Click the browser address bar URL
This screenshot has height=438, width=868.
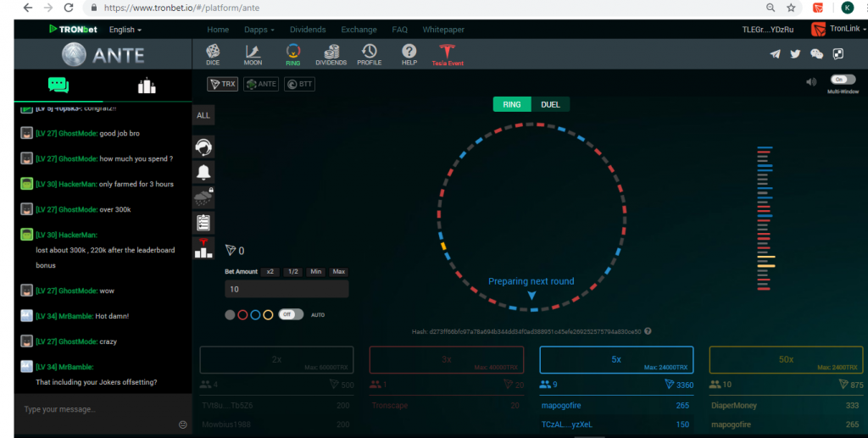[x=181, y=8]
